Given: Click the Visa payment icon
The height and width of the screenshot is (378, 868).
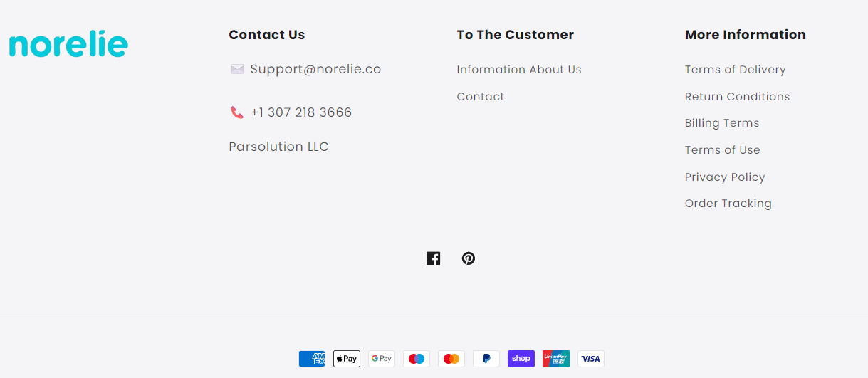Looking at the screenshot, I should (x=591, y=359).
